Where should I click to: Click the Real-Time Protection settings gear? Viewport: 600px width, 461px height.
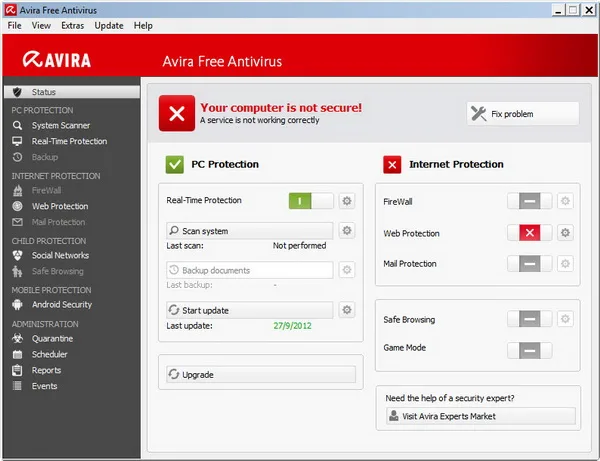(347, 201)
